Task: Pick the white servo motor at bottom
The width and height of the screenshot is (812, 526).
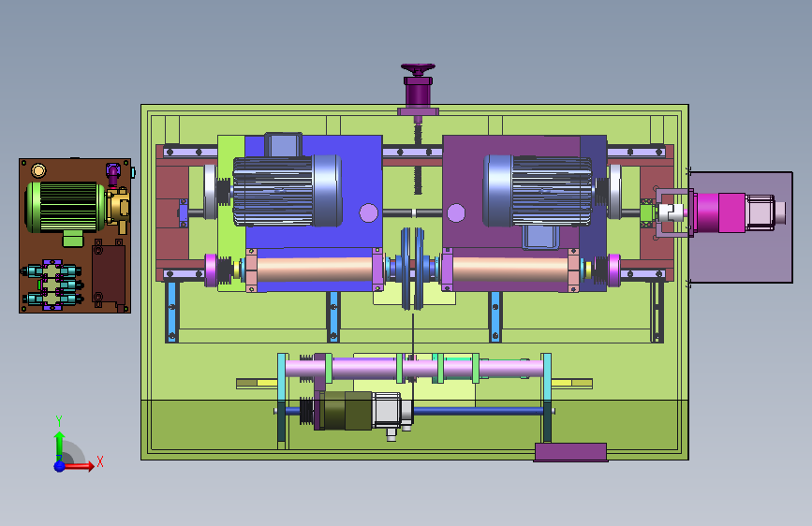Action: click(392, 412)
